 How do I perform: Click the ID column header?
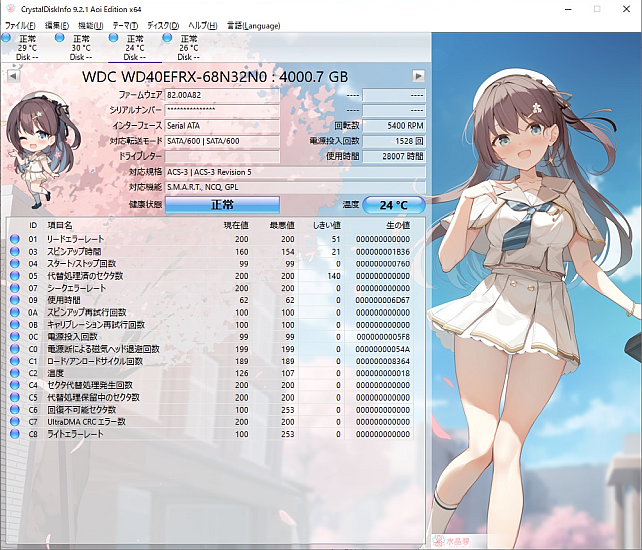click(x=33, y=226)
